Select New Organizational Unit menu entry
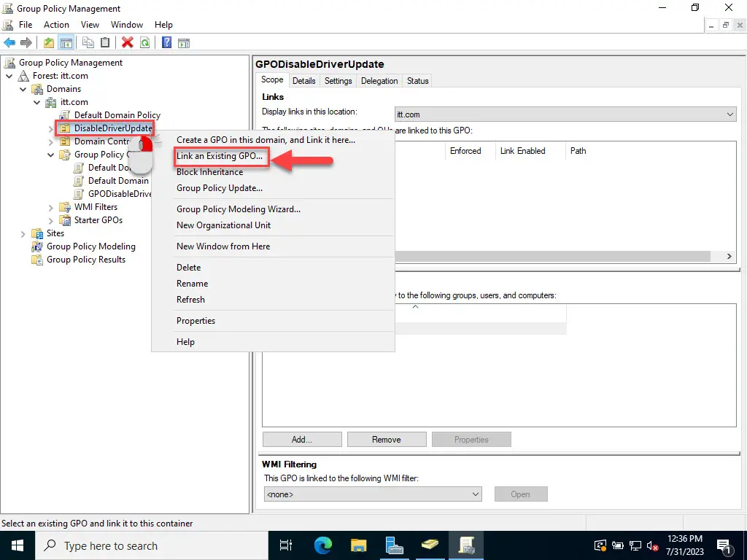The image size is (747, 560). [x=223, y=225]
